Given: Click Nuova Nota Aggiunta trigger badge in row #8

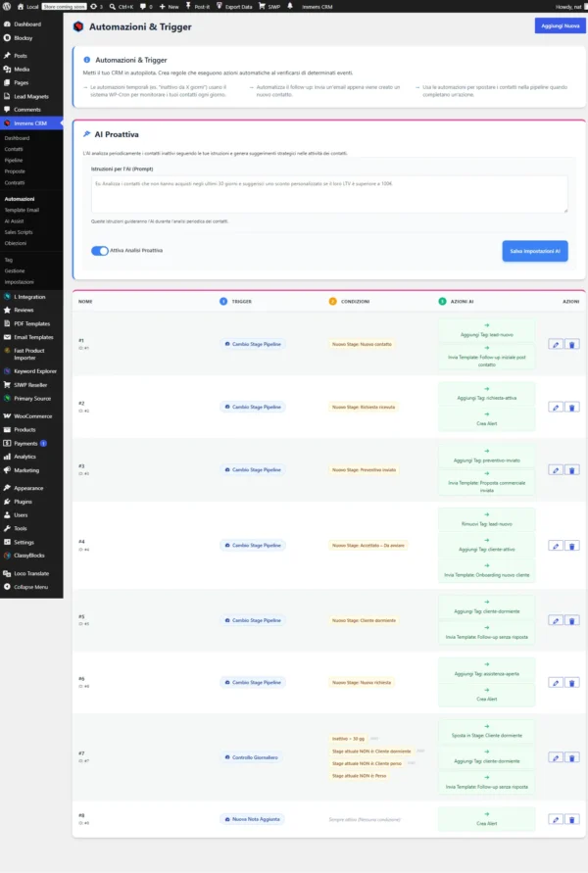Looking at the screenshot, I should point(252,819).
